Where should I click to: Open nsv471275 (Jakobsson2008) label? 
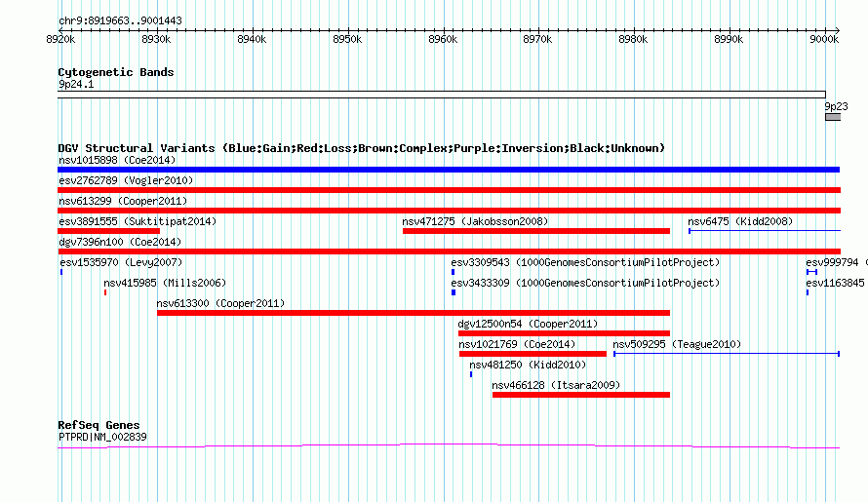475,221
